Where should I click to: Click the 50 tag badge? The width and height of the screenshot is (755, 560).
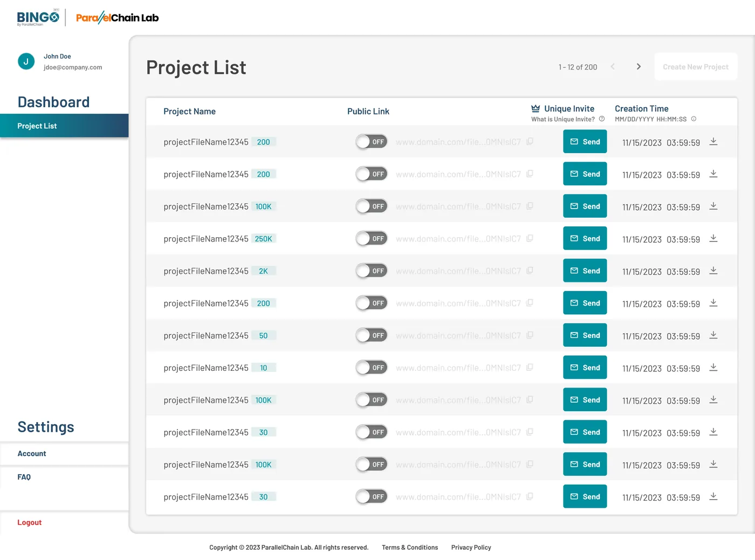click(264, 335)
